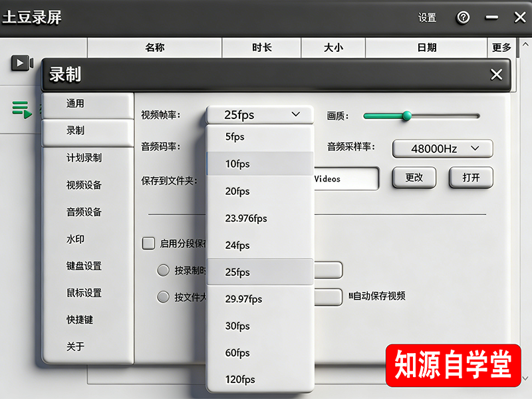Toggle the 自动保存视频 checkbox
The image size is (532, 399).
click(x=352, y=297)
